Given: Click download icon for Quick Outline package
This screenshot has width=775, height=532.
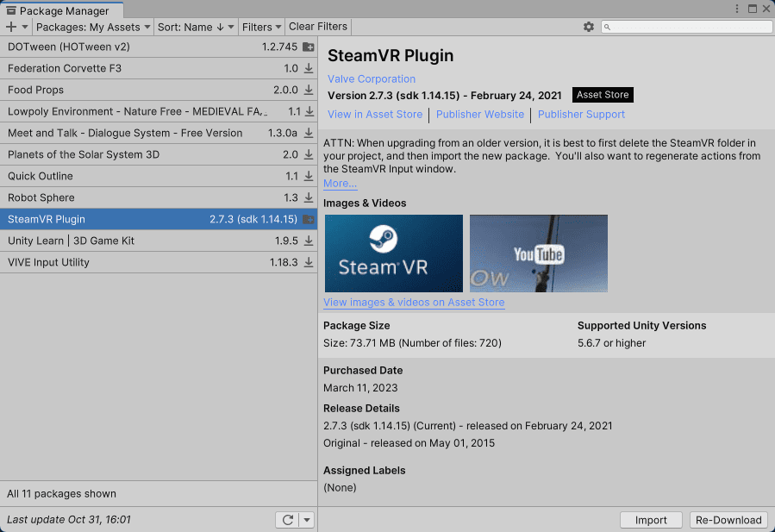Looking at the screenshot, I should click(x=309, y=177).
